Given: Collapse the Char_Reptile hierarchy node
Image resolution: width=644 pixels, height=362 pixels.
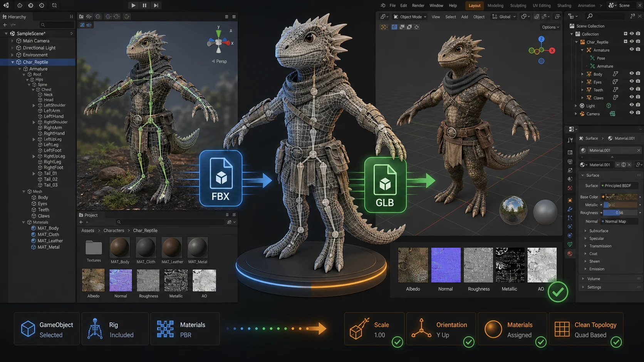Looking at the screenshot, I should point(13,62).
